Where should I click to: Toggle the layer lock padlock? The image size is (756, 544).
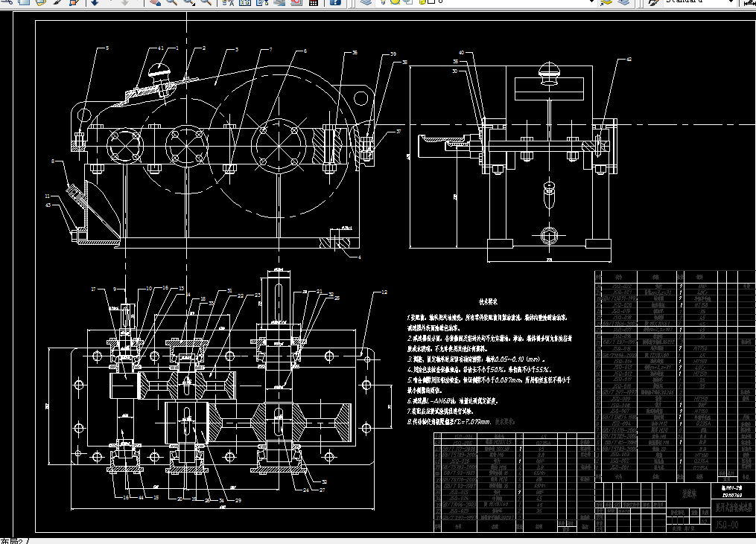click(422, 3)
